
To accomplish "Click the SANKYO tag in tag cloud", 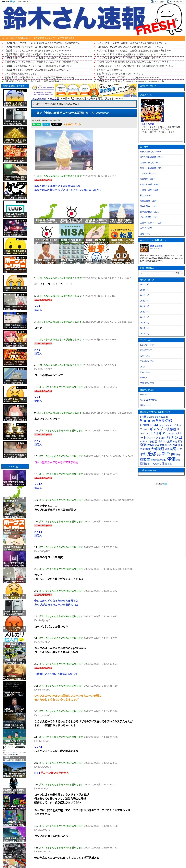I will pyautogui.click(x=164, y=421).
